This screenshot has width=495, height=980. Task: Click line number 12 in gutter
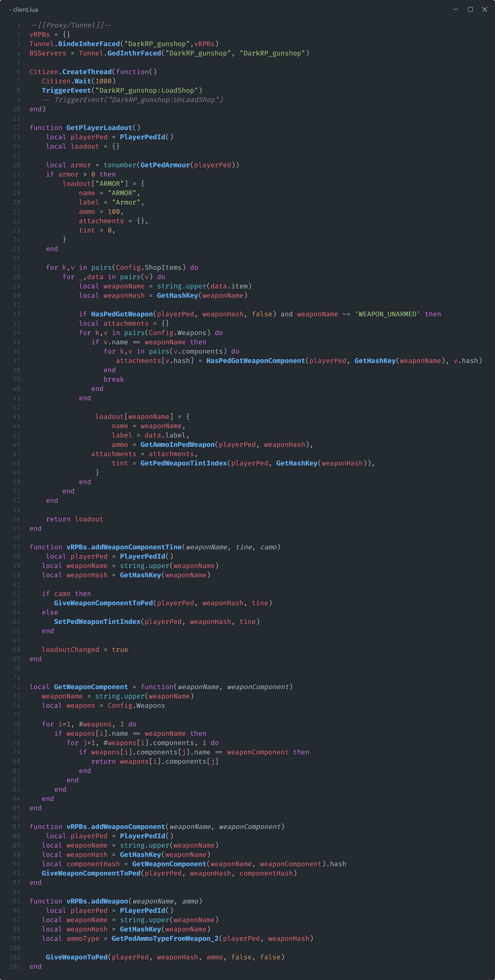16,128
